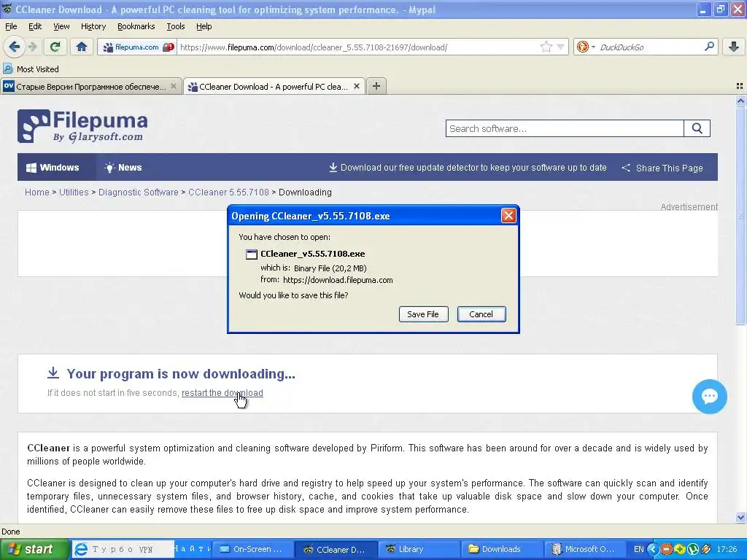Image resolution: width=747 pixels, height=560 pixels.
Task: Click the uTorrent tray icon
Action: pos(693,549)
